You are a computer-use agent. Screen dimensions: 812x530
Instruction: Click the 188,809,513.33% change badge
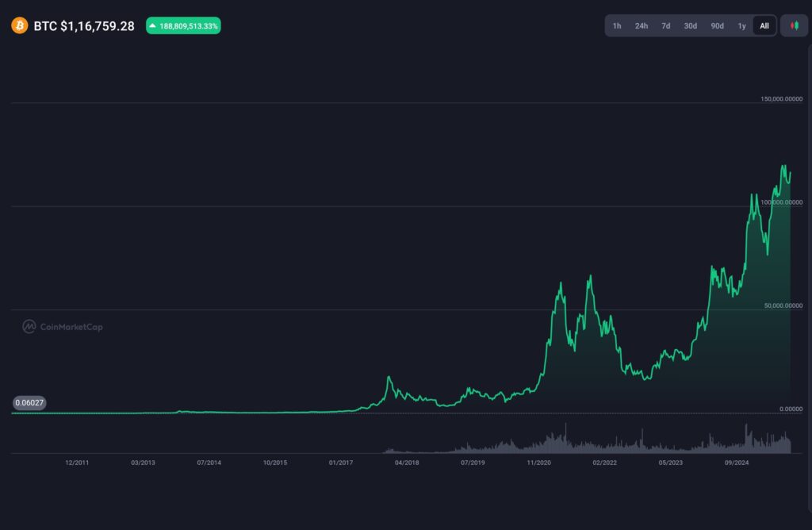tap(183, 25)
